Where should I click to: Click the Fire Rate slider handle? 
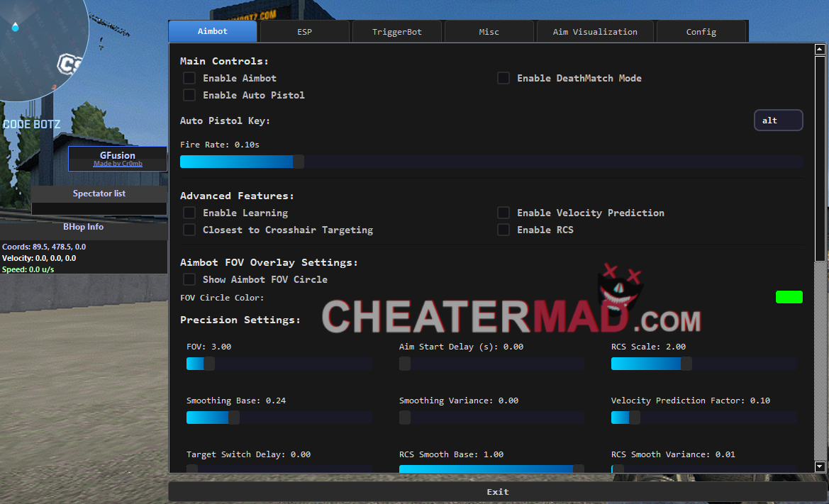coord(299,162)
